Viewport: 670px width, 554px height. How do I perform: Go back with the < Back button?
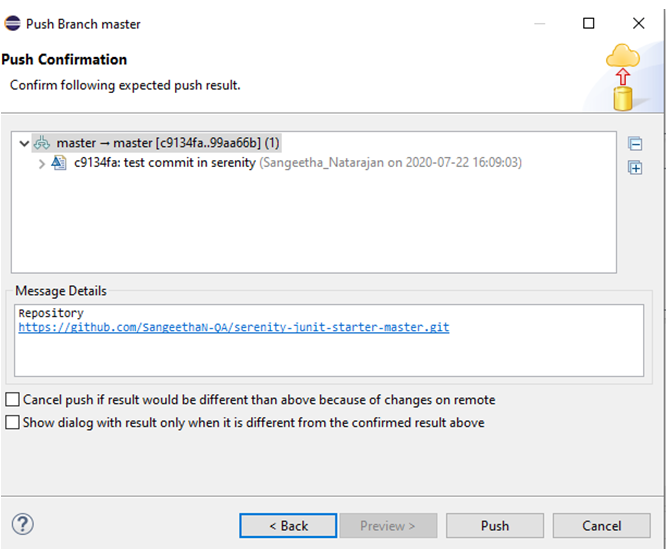click(x=288, y=525)
